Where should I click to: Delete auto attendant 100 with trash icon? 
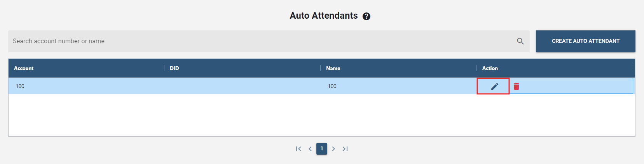517,86
